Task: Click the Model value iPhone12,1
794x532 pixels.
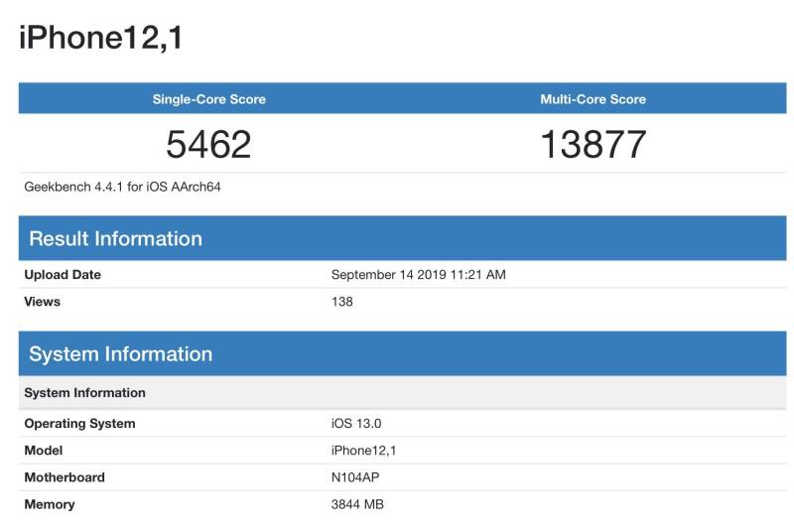Action: point(363,451)
